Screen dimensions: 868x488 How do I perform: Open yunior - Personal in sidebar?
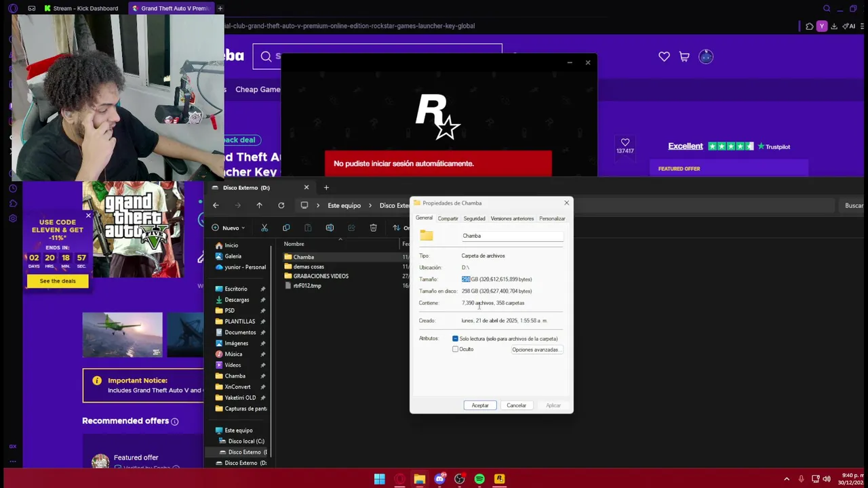[240, 267]
